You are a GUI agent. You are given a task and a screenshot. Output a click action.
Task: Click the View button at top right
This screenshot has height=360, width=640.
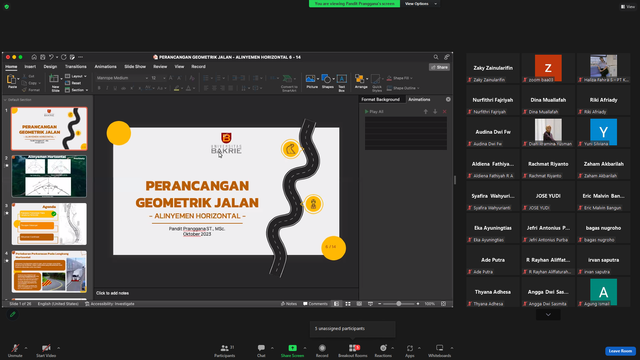(x=628, y=7)
